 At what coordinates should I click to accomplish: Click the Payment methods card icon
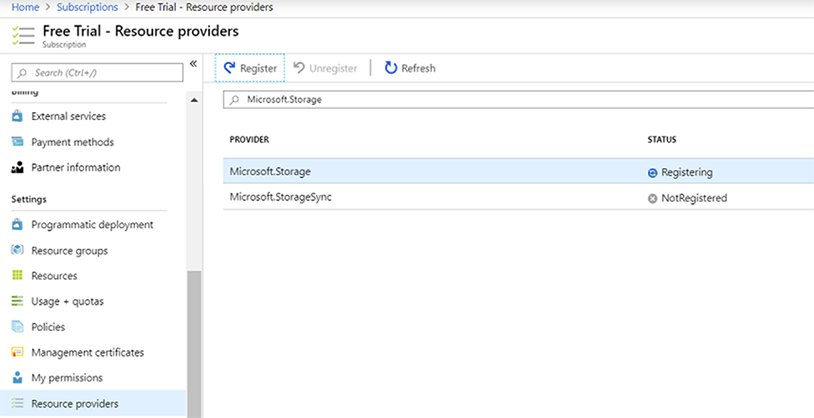[17, 142]
